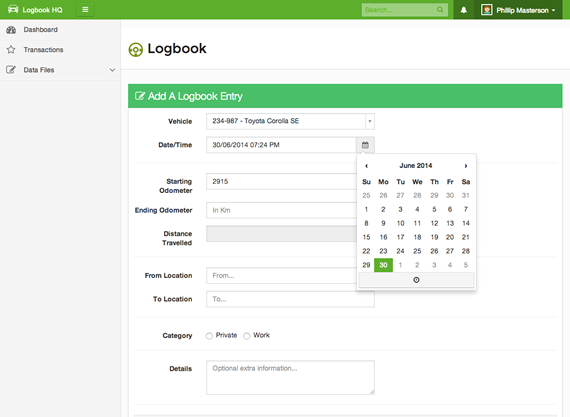Open the calendar picker icon
The height and width of the screenshot is (417, 570).
click(x=365, y=145)
